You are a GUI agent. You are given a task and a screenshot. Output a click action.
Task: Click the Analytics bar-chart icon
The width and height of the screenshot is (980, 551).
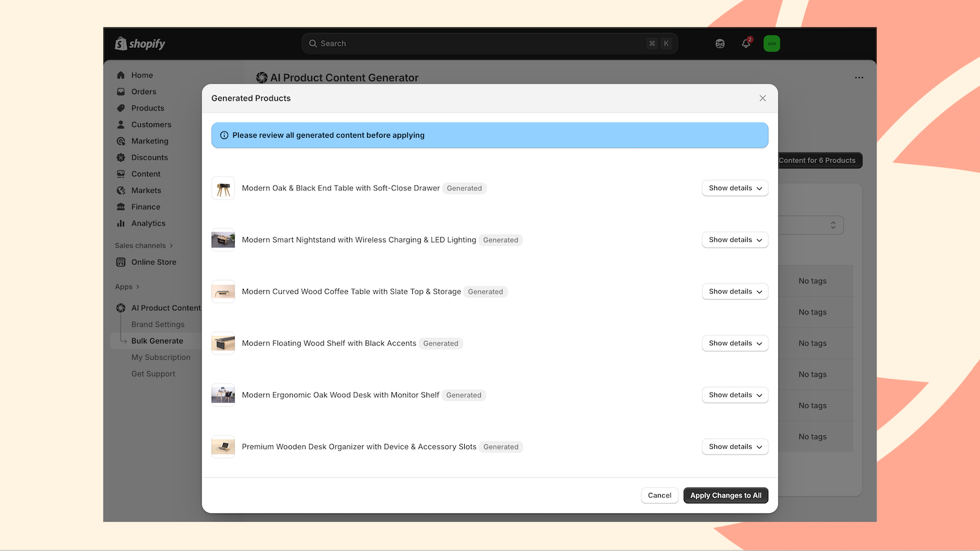(x=121, y=223)
